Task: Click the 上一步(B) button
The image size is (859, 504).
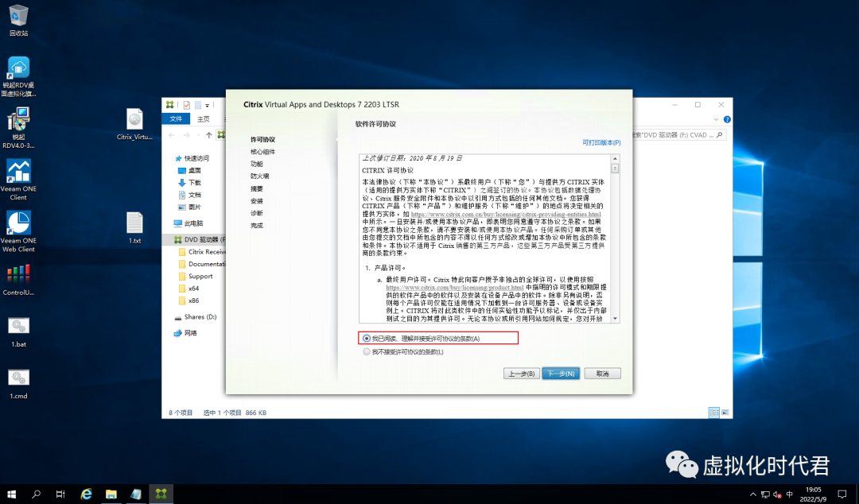Action: [522, 374]
